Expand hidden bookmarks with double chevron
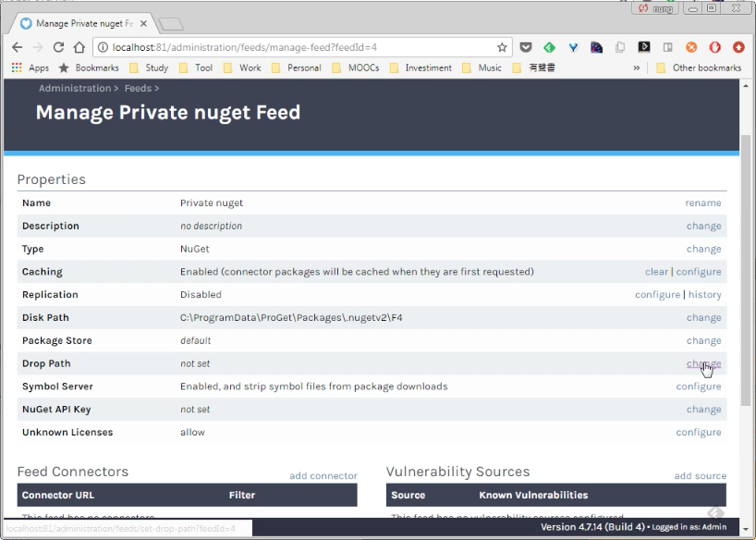Screen dimensions: 756x540 click(637, 67)
